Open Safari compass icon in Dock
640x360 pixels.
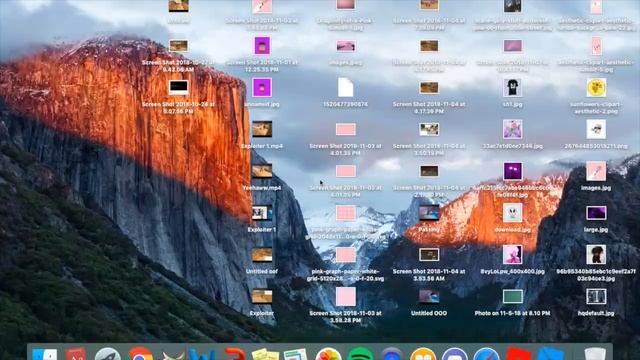[x=487, y=354]
